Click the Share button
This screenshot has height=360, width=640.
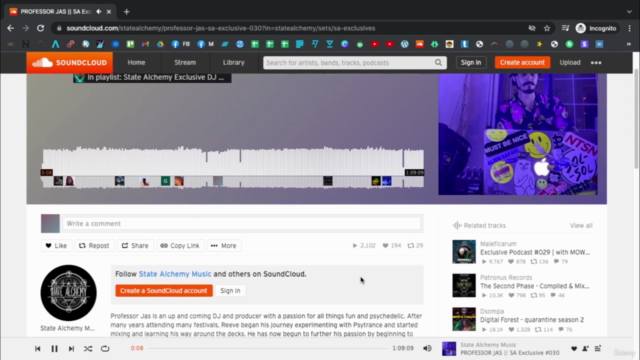(x=135, y=245)
